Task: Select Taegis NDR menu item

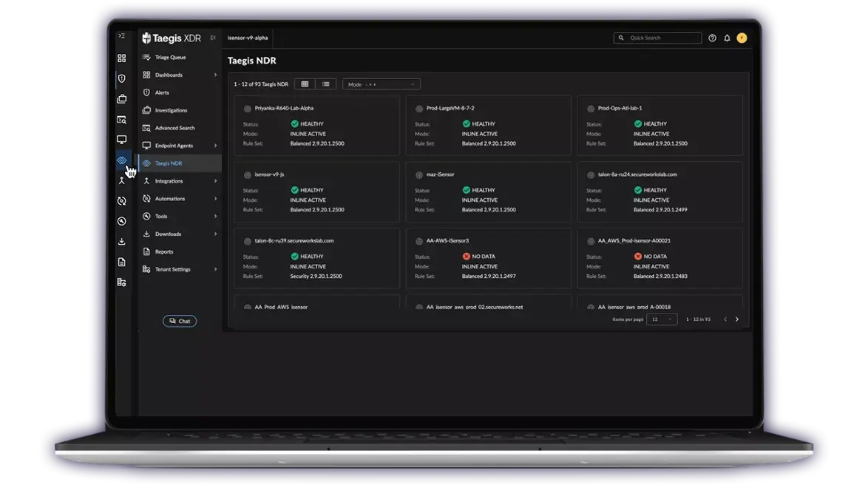Action: pos(180,163)
